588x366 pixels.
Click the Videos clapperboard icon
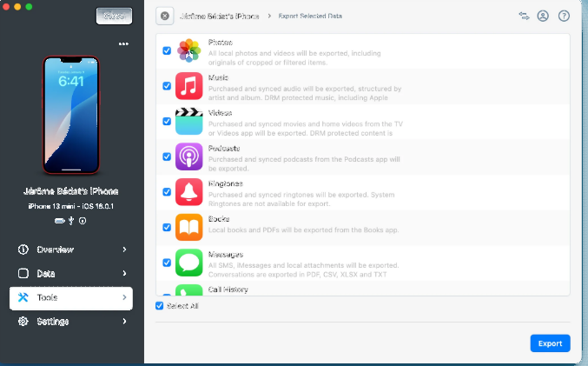189,121
